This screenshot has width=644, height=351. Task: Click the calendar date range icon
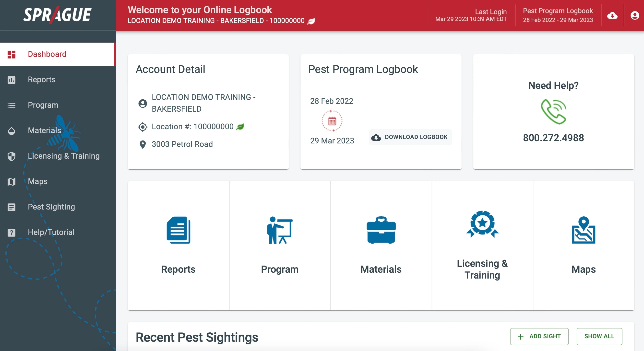tap(332, 121)
